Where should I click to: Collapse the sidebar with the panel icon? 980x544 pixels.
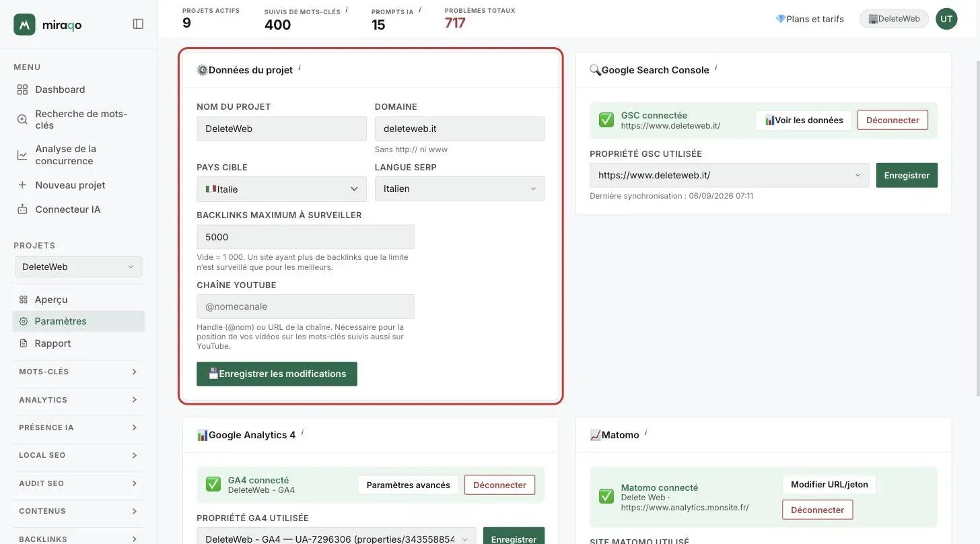pos(138,24)
